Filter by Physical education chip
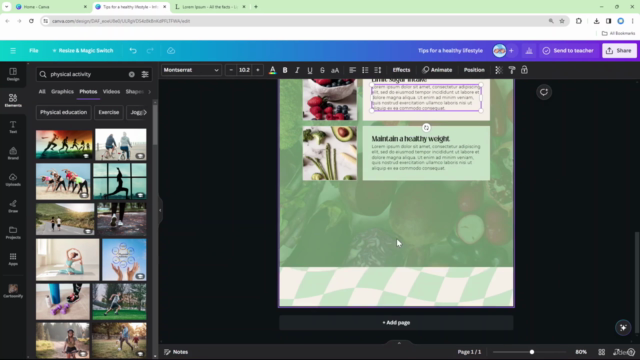The image size is (640, 360). coord(63,112)
